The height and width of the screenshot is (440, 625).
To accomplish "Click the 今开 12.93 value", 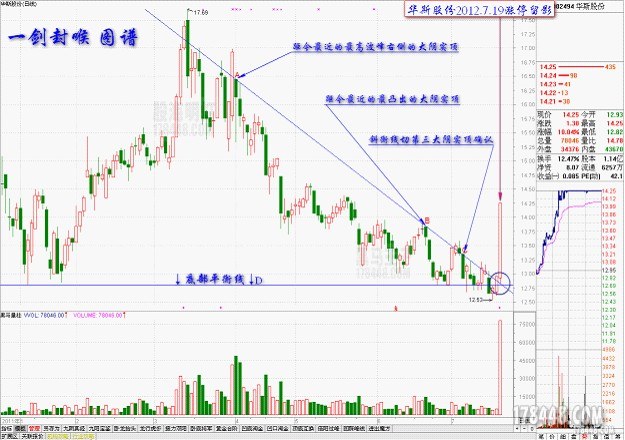I will 615,115.
